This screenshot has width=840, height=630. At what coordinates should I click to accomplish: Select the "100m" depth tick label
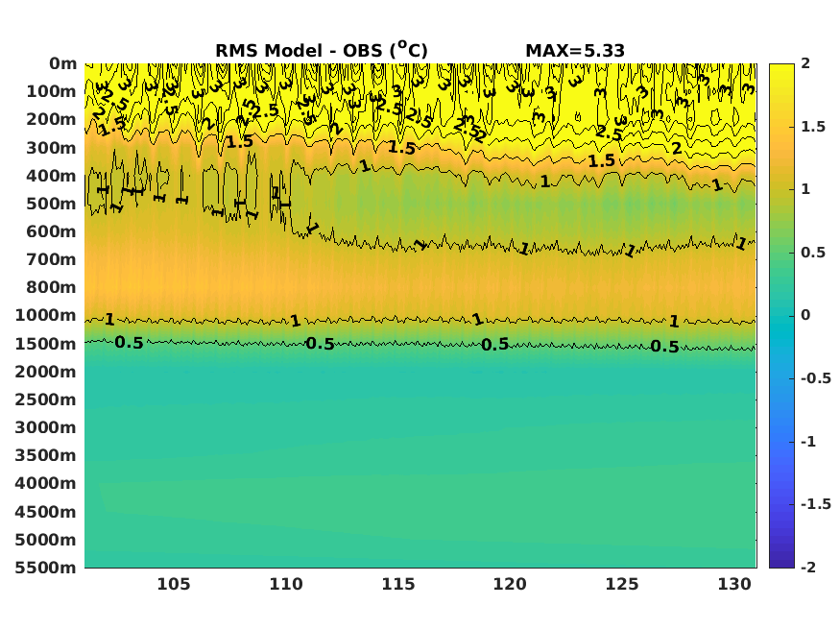(x=52, y=91)
